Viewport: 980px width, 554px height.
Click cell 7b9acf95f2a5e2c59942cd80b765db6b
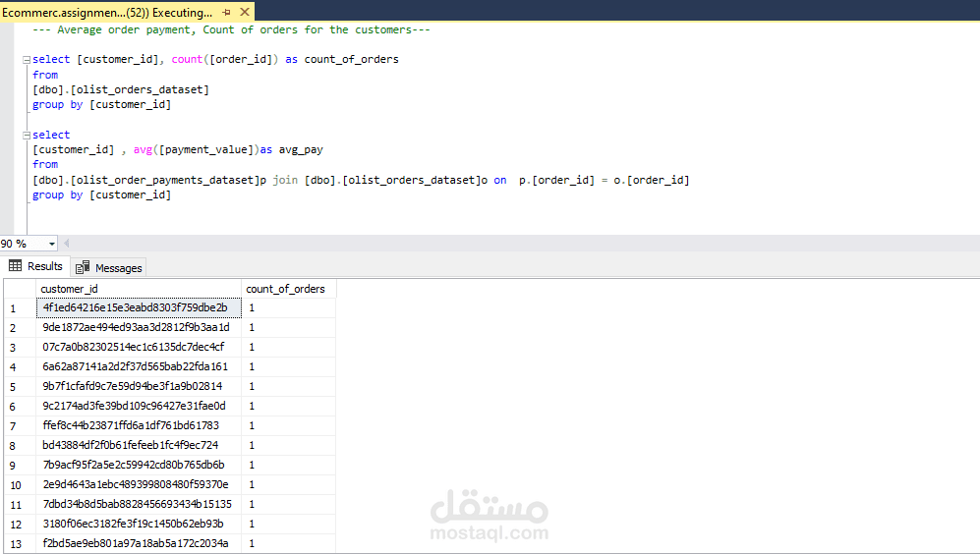[x=139, y=465]
